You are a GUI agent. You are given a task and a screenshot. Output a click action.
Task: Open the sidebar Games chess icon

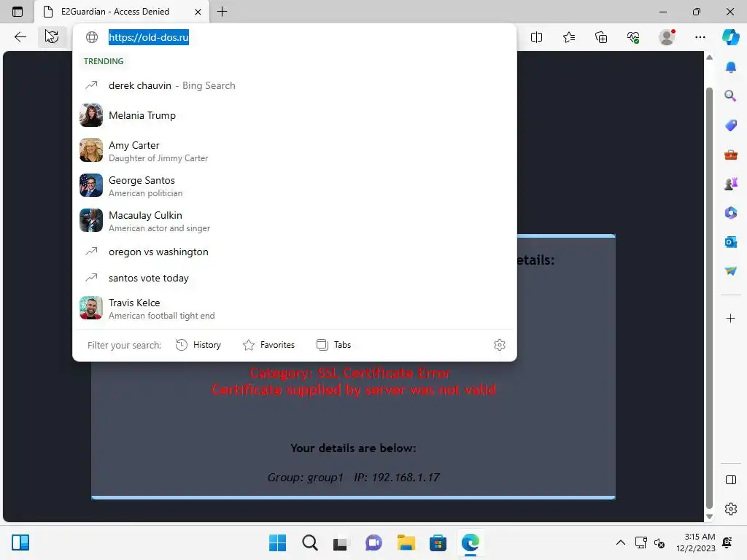click(731, 183)
